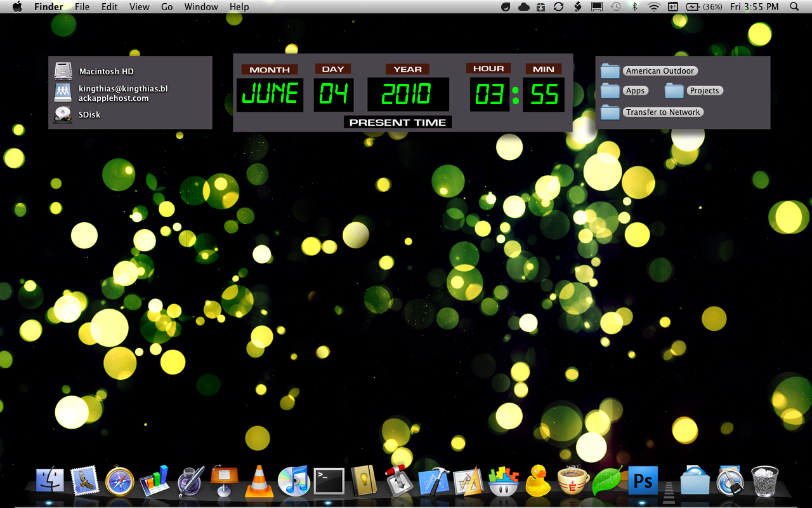The width and height of the screenshot is (812, 508).
Task: Open the File menu
Action: [82, 7]
